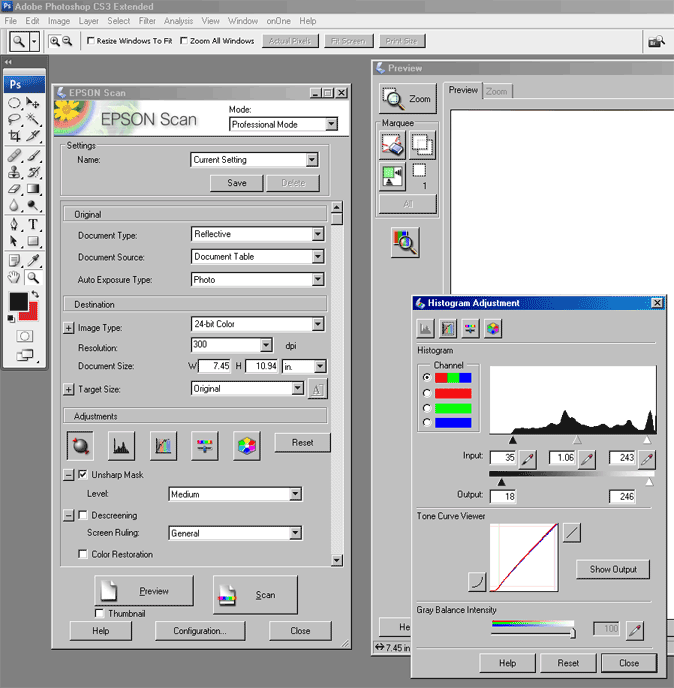The width and height of the screenshot is (674, 688).
Task: Open the onOne menu
Action: click(x=278, y=21)
